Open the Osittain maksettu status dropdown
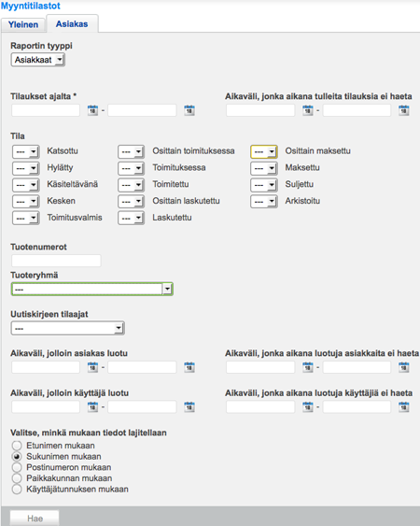Viewport: 420px width, 526px height. 264,151
